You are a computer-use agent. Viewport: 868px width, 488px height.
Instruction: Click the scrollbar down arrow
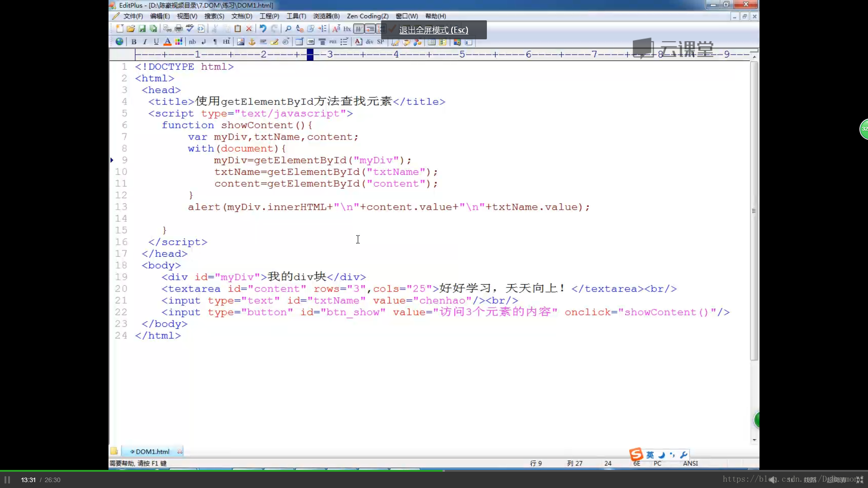pos(754,440)
